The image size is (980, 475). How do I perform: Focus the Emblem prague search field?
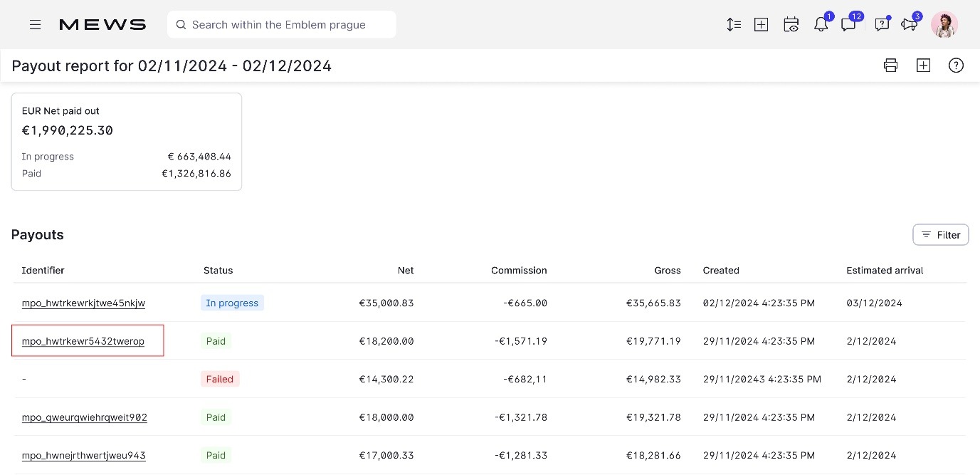pos(282,24)
